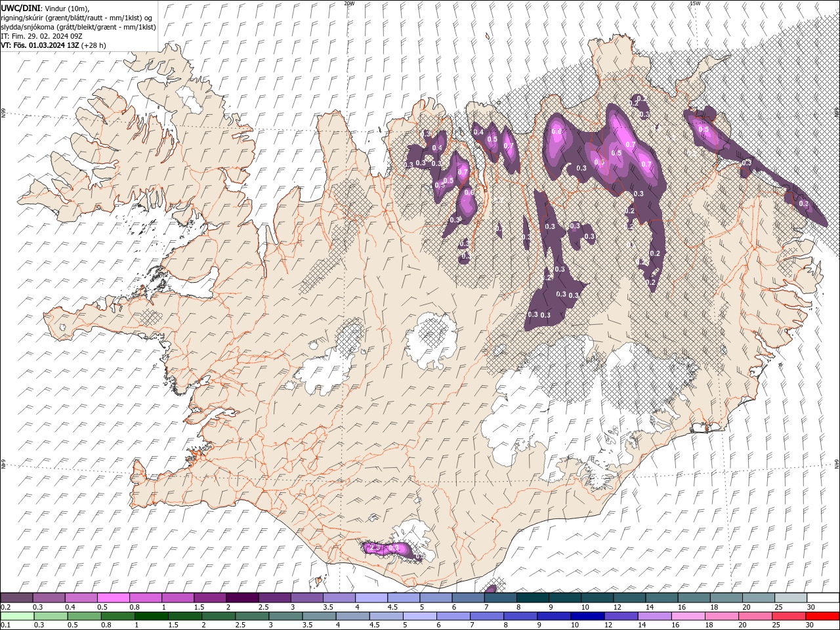840x630 pixels.
Task: Pick the bright pink 0.5 swatch in upper legend
Action: (113, 598)
